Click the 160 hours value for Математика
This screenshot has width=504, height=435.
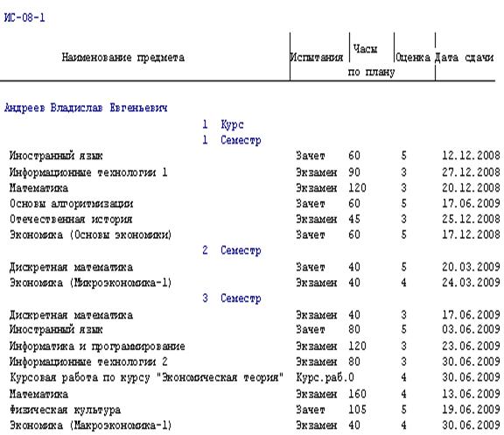[357, 394]
